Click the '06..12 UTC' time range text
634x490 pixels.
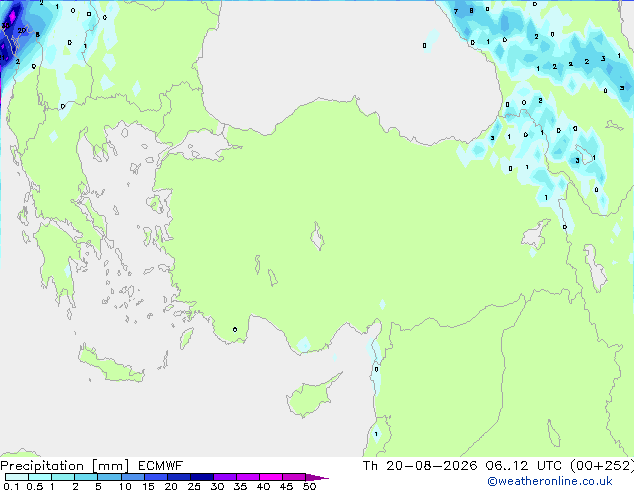pyautogui.click(x=524, y=466)
